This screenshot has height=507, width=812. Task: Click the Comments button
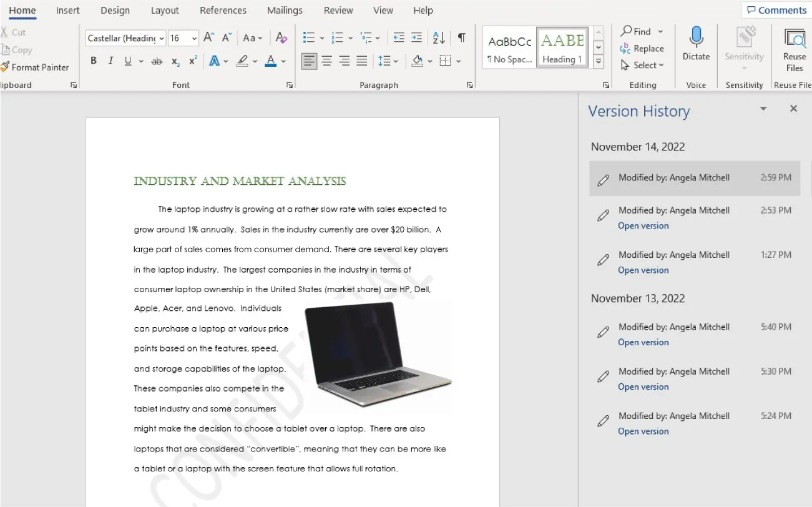click(x=776, y=10)
